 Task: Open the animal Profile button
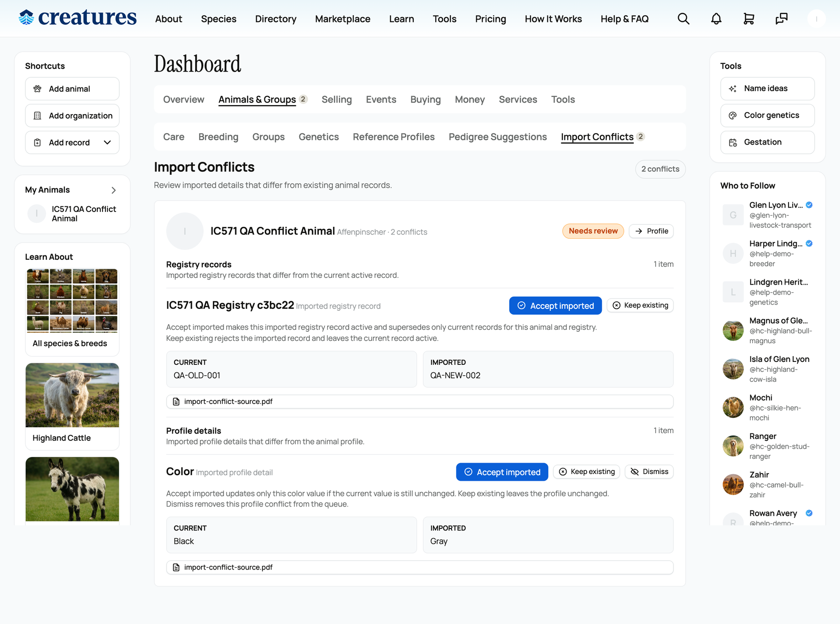[651, 231]
